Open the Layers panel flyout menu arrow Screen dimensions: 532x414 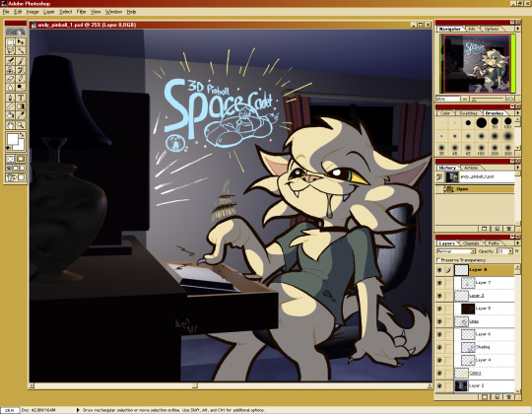pyautogui.click(x=518, y=242)
